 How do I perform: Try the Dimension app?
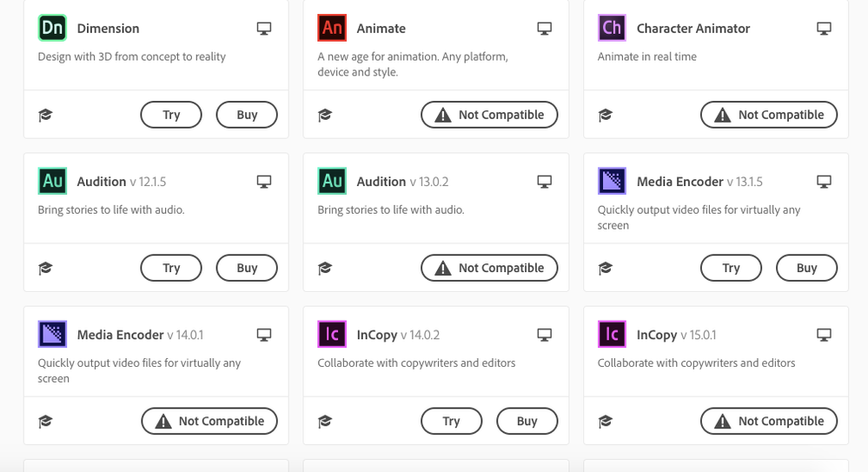pos(171,115)
